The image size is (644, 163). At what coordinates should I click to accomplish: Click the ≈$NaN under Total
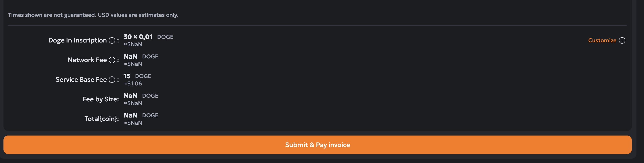(133, 123)
